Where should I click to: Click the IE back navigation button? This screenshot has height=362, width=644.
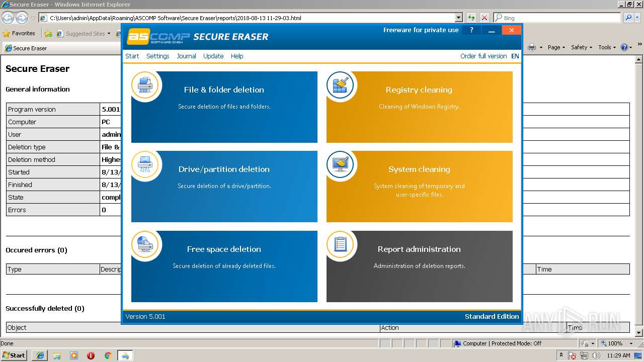tap(8, 18)
